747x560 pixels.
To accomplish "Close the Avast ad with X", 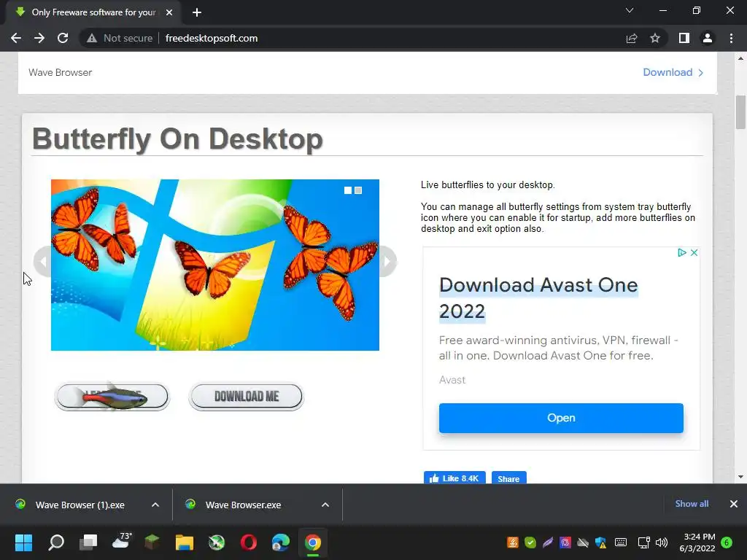I will tap(694, 252).
